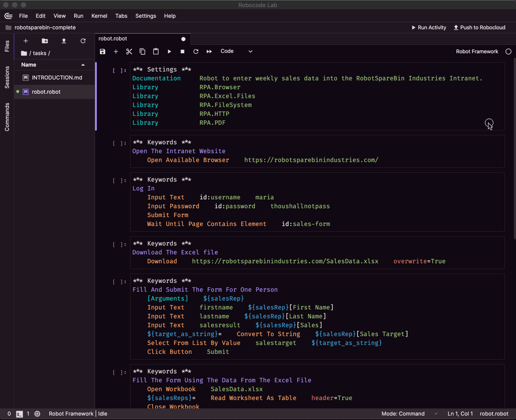Click the save notebook icon
This screenshot has width=516, height=420.
tap(103, 52)
